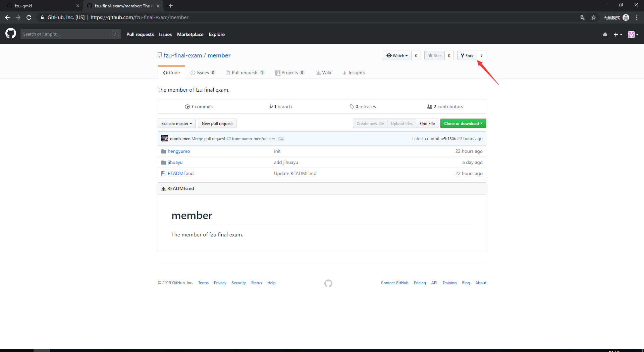The width and height of the screenshot is (644, 352).
Task: Expand Clone or download dropdown
Action: (463, 123)
